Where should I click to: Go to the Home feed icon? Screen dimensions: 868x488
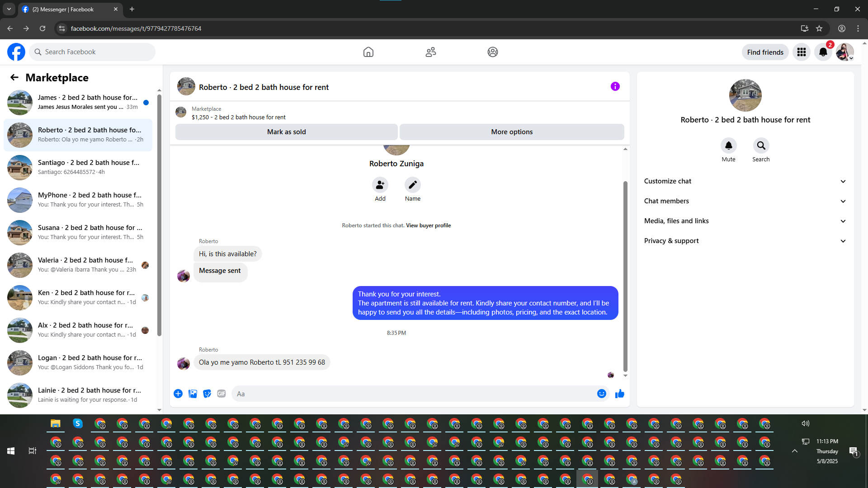point(368,52)
